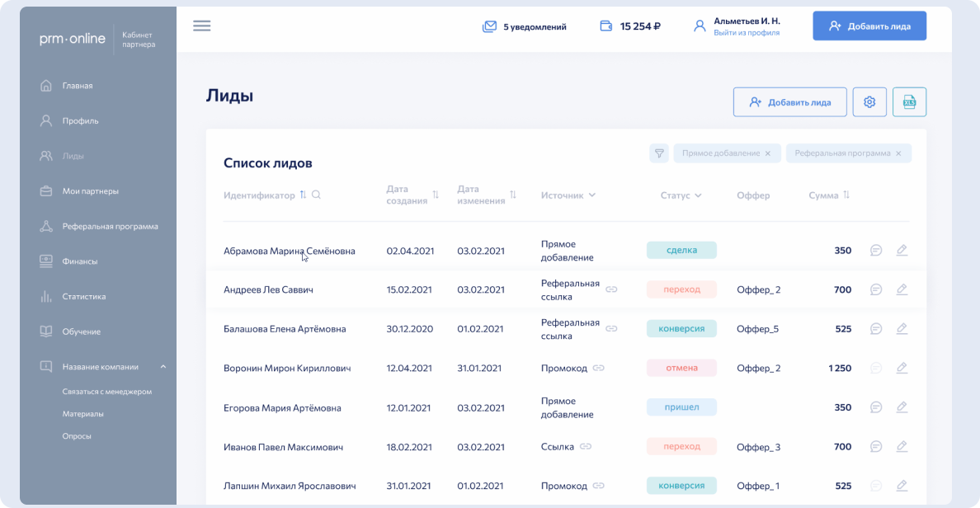Screen dimensions: 980x508
Task: Open the hamburger menu icon
Action: [x=201, y=26]
